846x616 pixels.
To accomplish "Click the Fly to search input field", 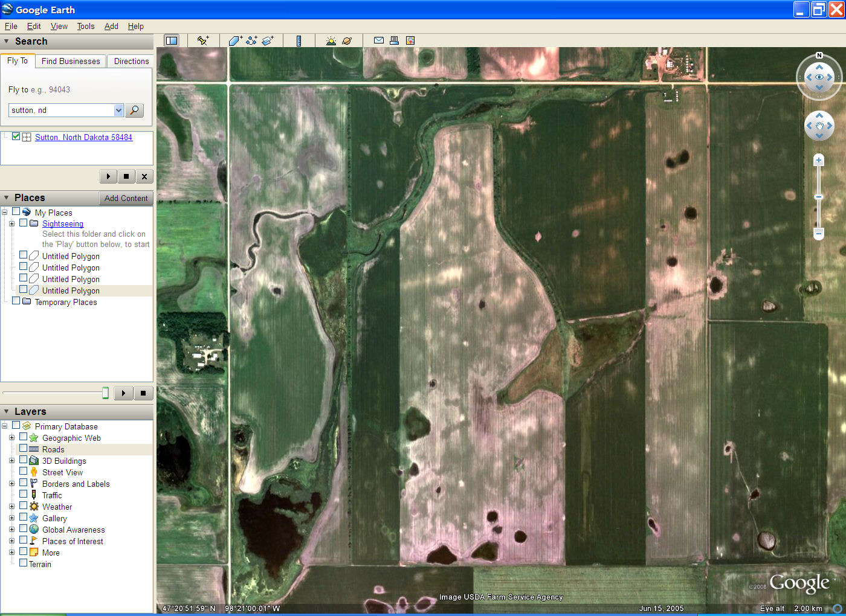I will [x=62, y=110].
